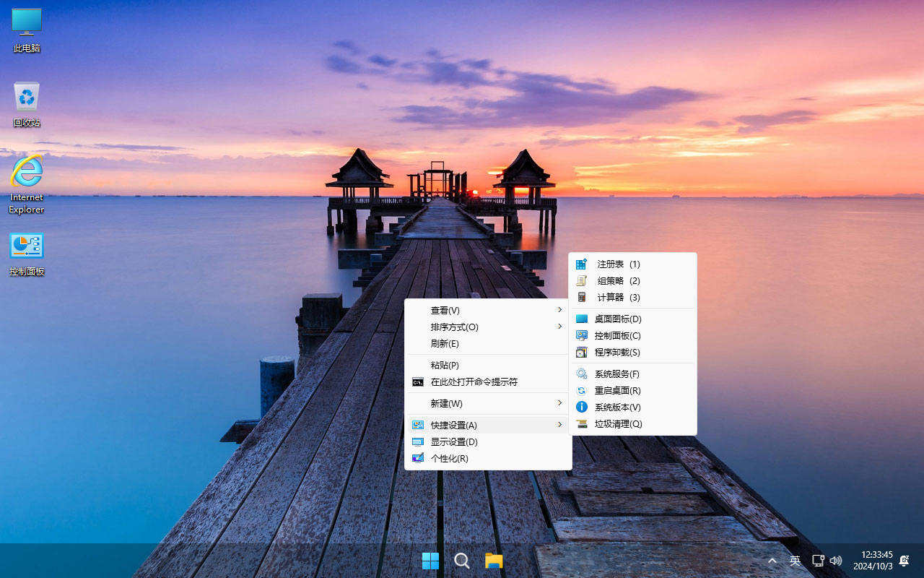Expand the 新建 new item submenu
Viewport: 924px width, 578px height.
pyautogui.click(x=447, y=403)
